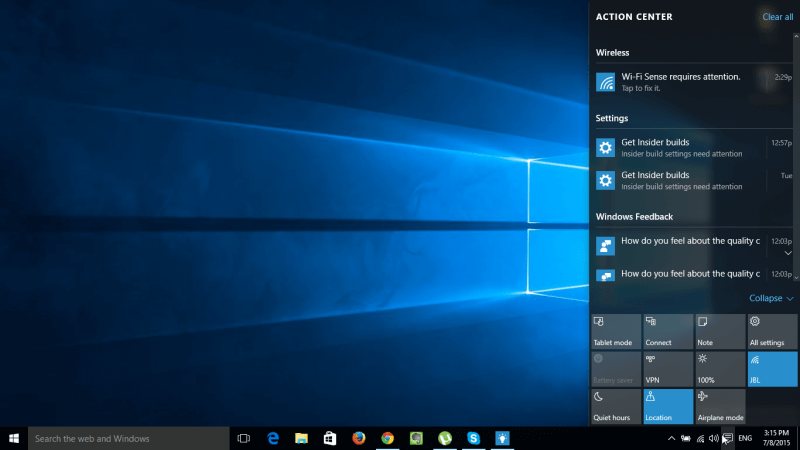Screen dimensions: 800x450
Task: Open Google Chrome from the taskbar
Action: coord(387,438)
